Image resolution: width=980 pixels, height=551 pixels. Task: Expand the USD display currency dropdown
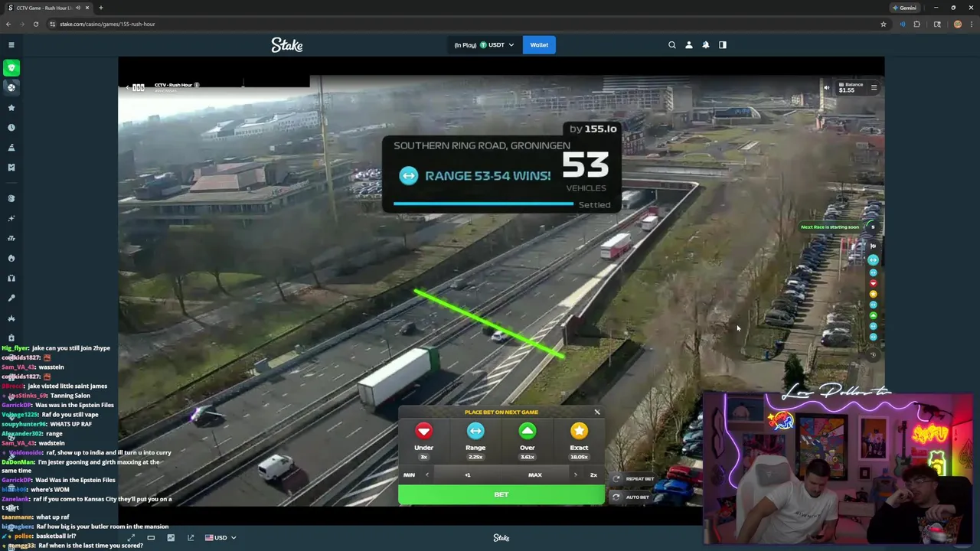click(x=220, y=538)
